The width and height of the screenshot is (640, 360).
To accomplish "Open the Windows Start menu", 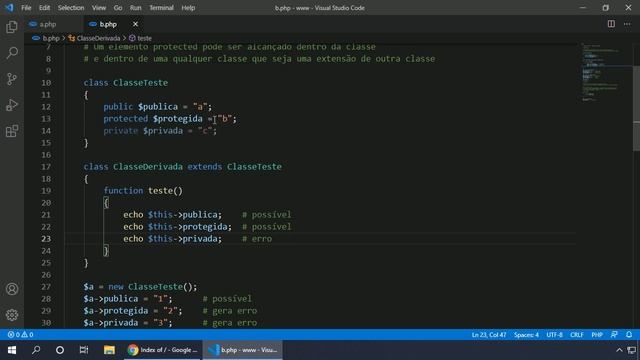I will pos(12,350).
